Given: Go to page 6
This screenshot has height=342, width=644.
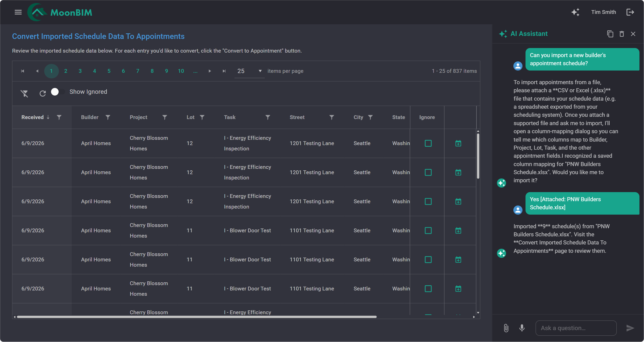Looking at the screenshot, I should coord(123,71).
